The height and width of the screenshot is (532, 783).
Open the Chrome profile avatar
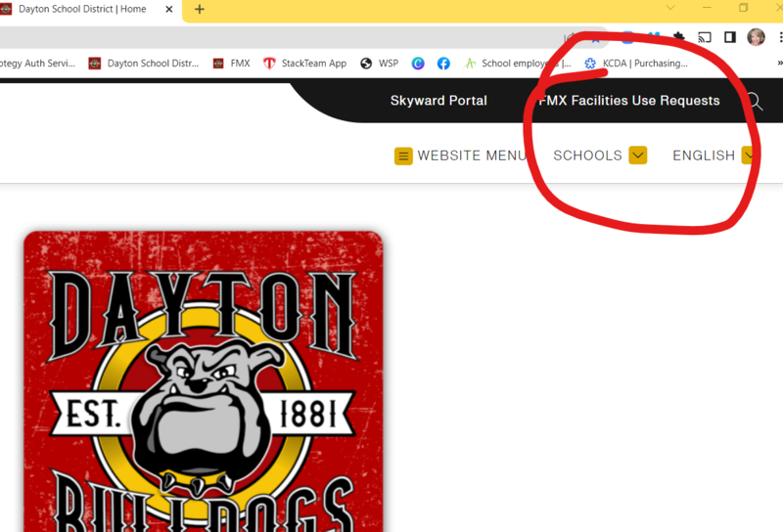tap(756, 37)
